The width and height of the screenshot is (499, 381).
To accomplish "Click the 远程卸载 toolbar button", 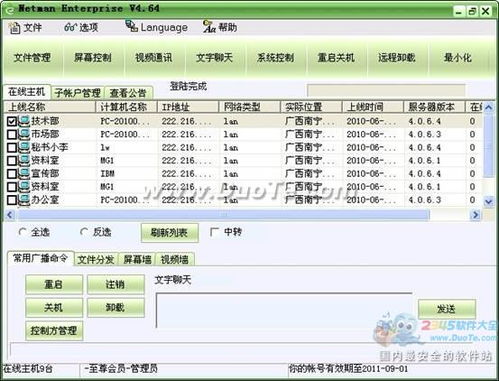I will point(397,58).
